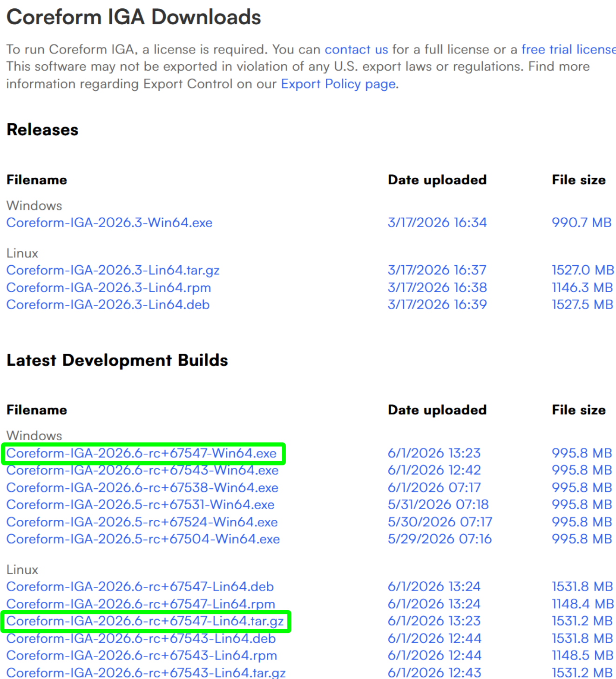Select the 1146.3 MB file size
The image size is (616, 679).
(582, 288)
